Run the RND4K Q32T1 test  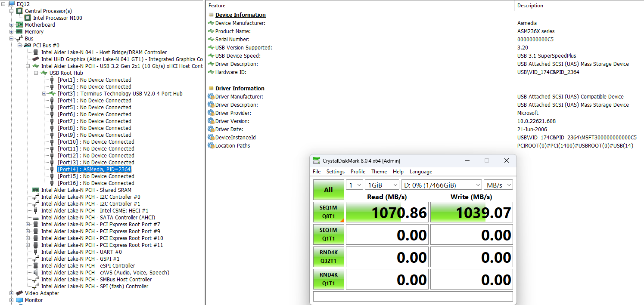(x=328, y=257)
